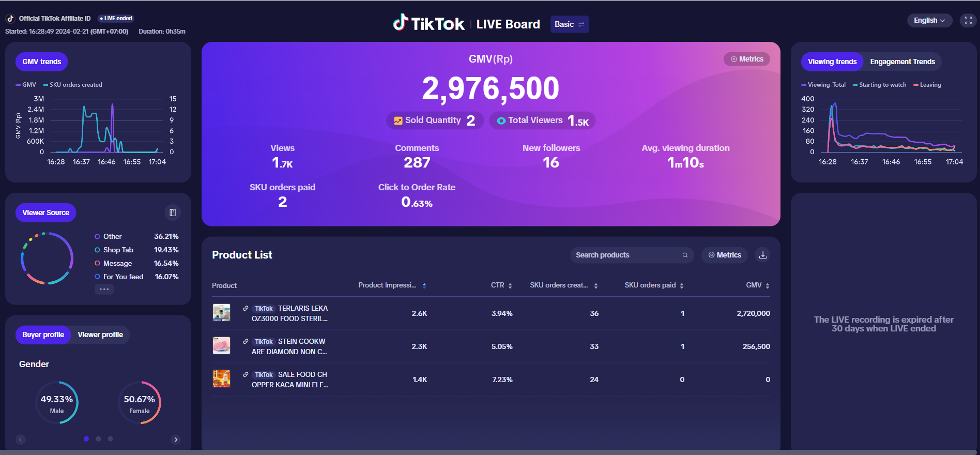980x455 pixels.
Task: Go to previous buyer profile slide arrow
Action: pos(21,439)
